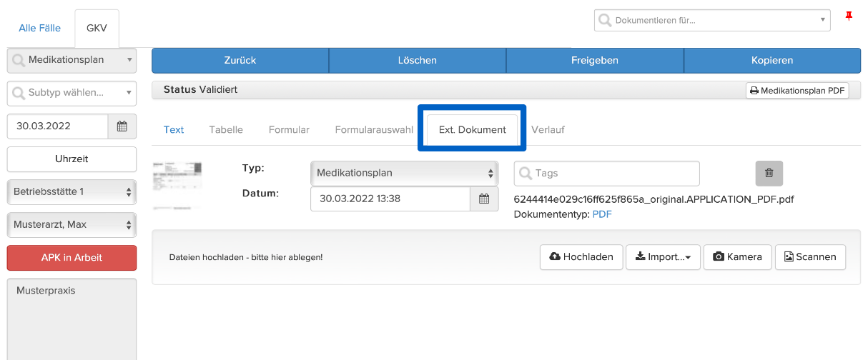Switch to the Verlauf tab
Image resolution: width=868 pixels, height=360 pixels.
548,129
